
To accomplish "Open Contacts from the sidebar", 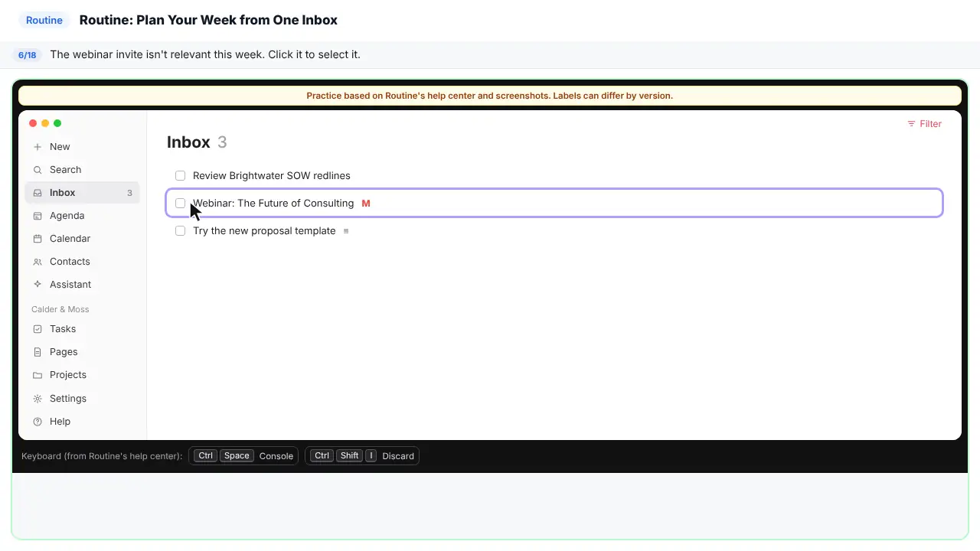I will (82, 262).
